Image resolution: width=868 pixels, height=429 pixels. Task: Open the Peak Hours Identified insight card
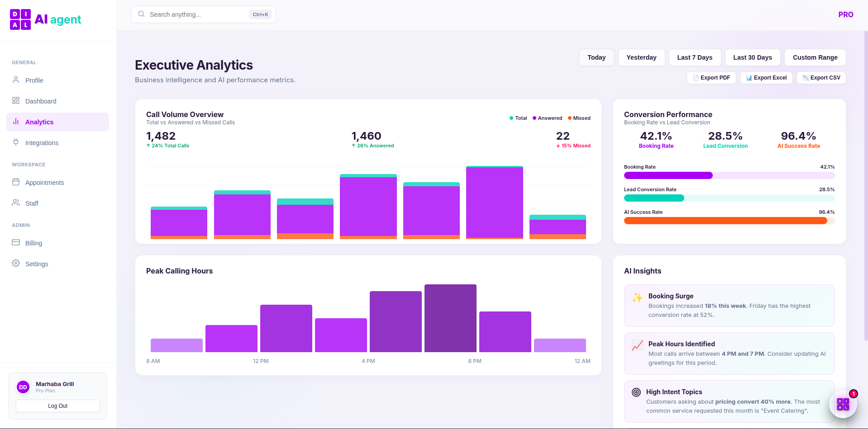tap(730, 354)
